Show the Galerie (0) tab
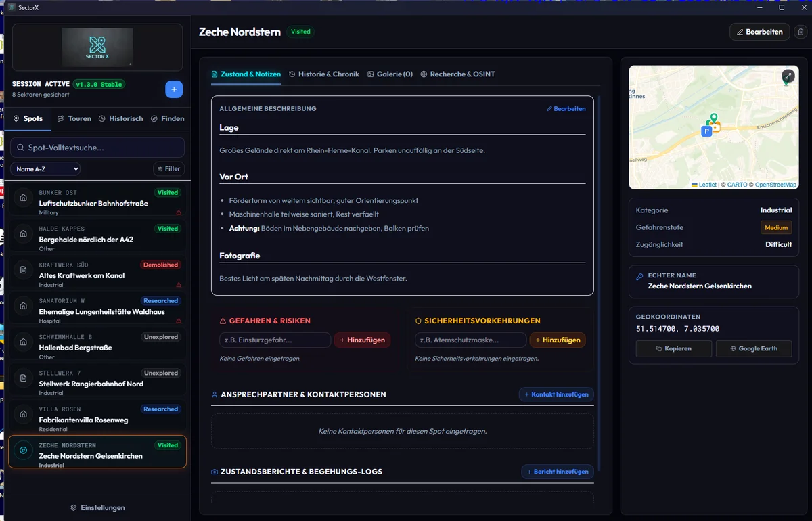This screenshot has width=812, height=521. tap(390, 74)
